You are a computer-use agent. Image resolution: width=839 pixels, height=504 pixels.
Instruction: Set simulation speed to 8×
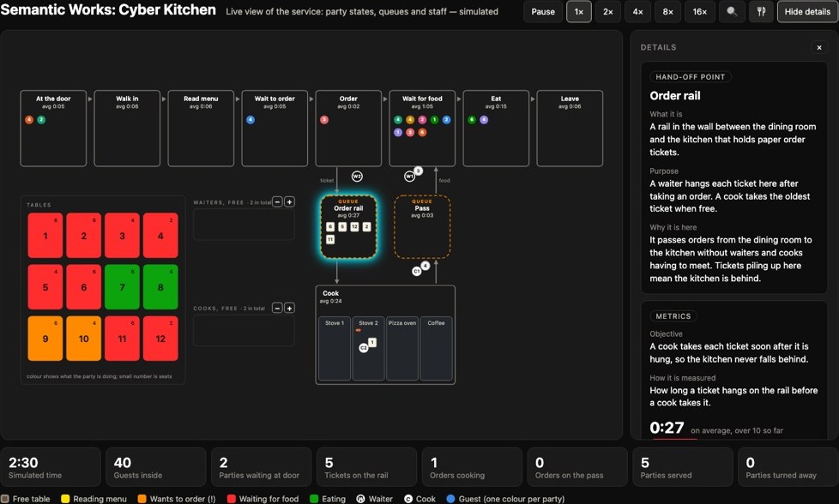(667, 12)
